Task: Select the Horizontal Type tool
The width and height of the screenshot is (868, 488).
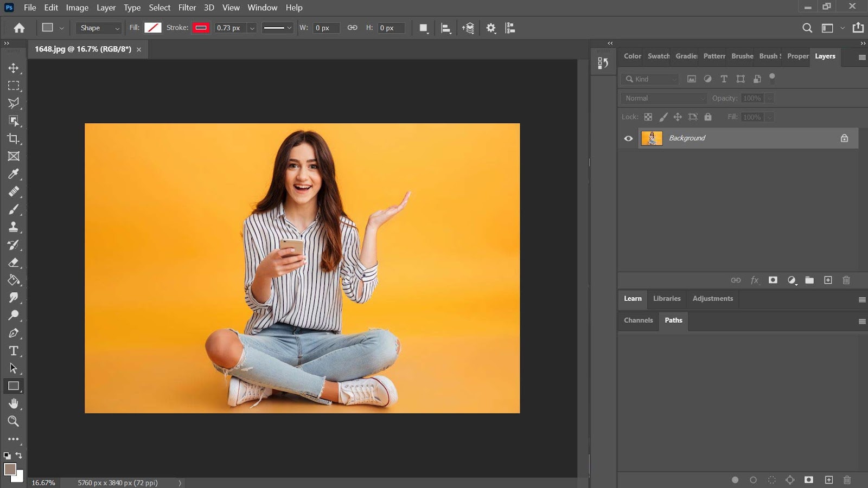Action: (14, 351)
